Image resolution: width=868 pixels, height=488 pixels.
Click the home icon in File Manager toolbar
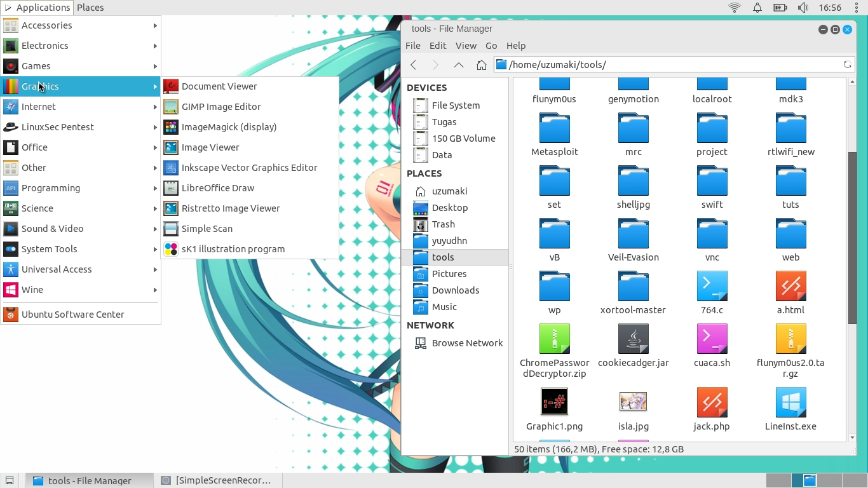(481, 65)
